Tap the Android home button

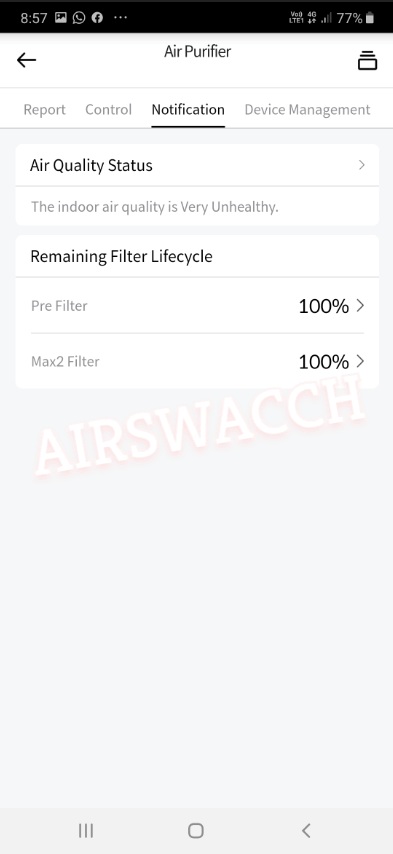click(x=196, y=831)
